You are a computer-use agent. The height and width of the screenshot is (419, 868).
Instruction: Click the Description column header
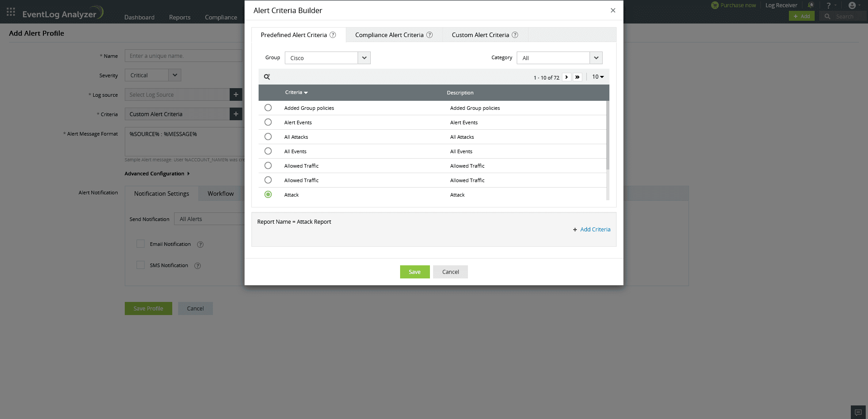pos(460,93)
